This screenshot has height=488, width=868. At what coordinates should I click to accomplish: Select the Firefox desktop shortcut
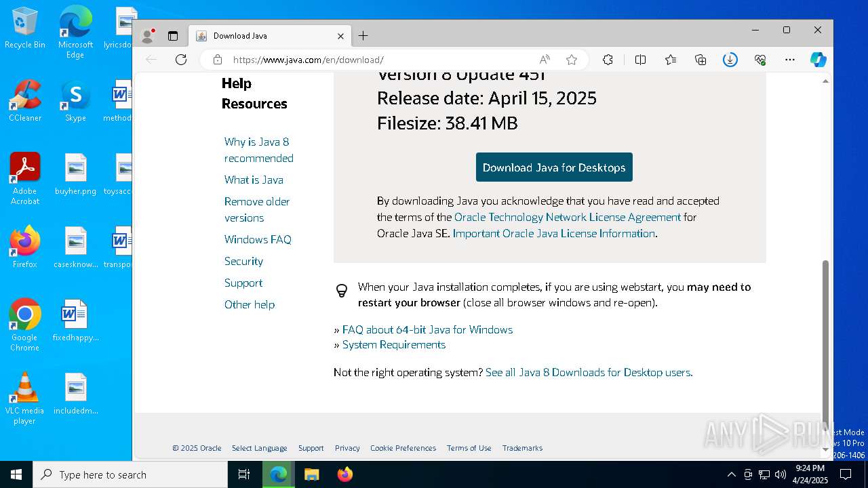pos(25,247)
